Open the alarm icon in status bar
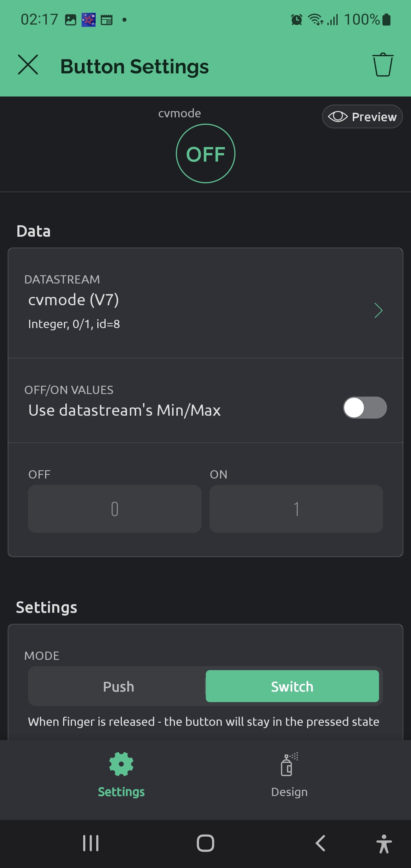The height and width of the screenshot is (868, 411). (x=297, y=19)
